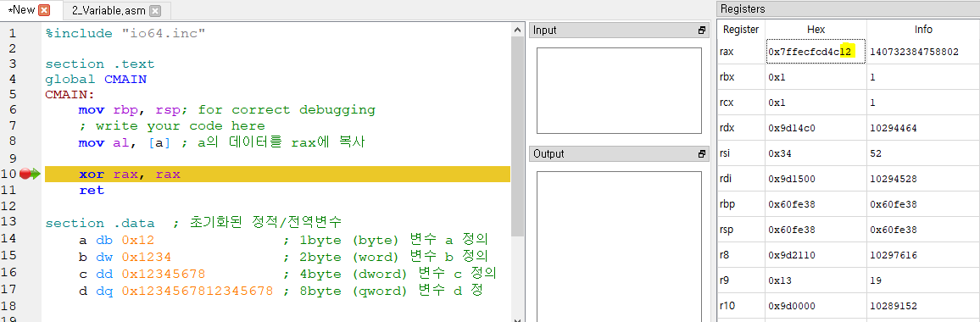Click the Output panel title bar
Screen dimensions: 980x322
pyautogui.click(x=619, y=154)
